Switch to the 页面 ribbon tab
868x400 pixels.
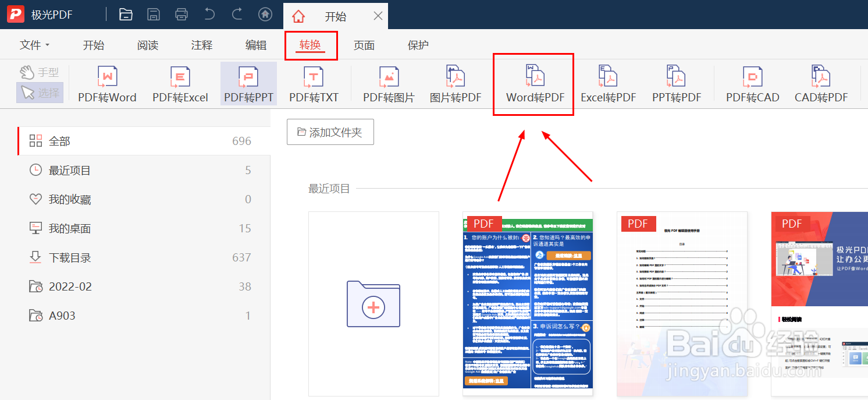click(364, 45)
